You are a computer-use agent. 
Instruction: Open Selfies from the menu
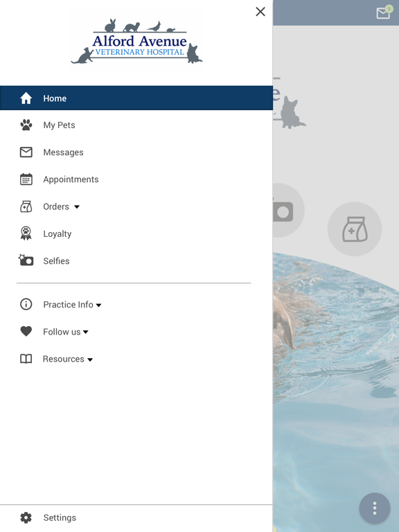56,261
